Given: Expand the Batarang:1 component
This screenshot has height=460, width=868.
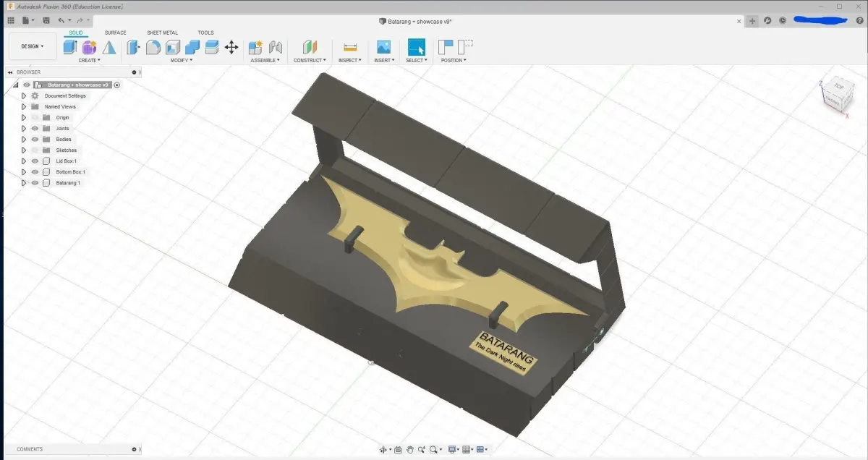Looking at the screenshot, I should pos(24,182).
